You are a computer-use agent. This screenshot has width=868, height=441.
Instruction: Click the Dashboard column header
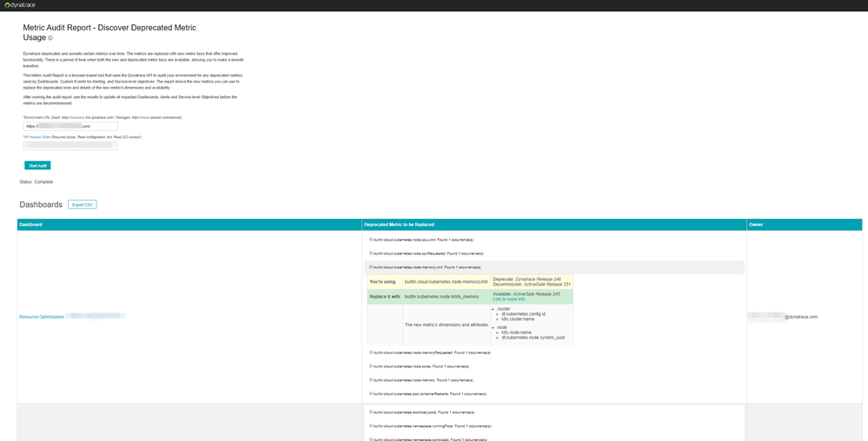(x=31, y=225)
